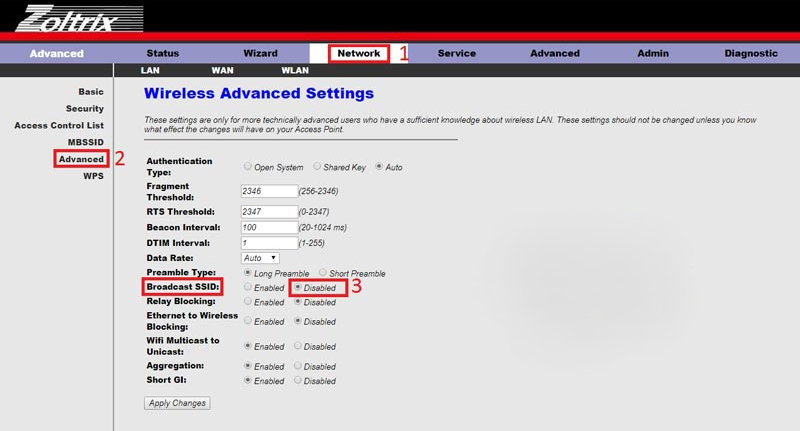Open the Data Rate dropdown
This screenshot has width=800, height=431.
[x=260, y=258]
